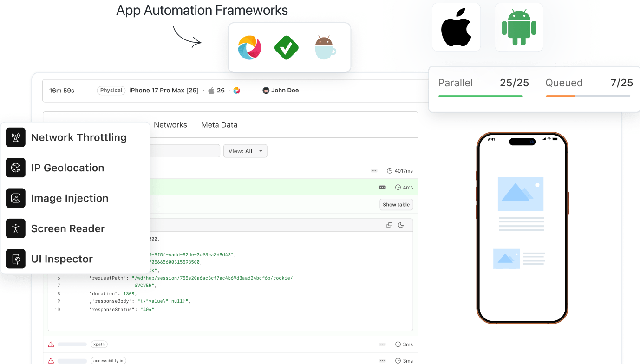Open the Screen Reader tool

(x=67, y=228)
